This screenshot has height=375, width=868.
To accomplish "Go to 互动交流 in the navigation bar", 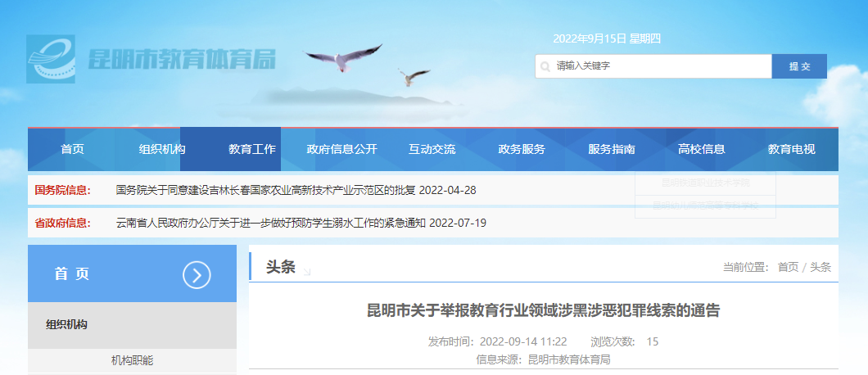I will pos(432,149).
